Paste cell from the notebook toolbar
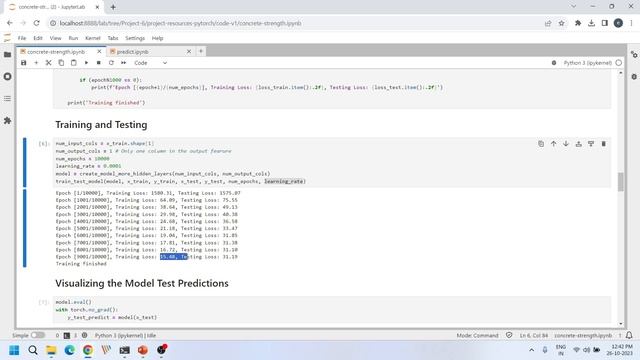 [x=73, y=63]
